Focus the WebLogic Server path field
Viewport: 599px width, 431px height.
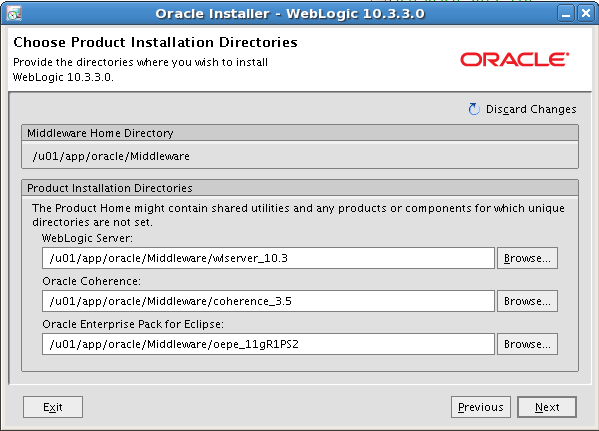pyautogui.click(x=269, y=258)
